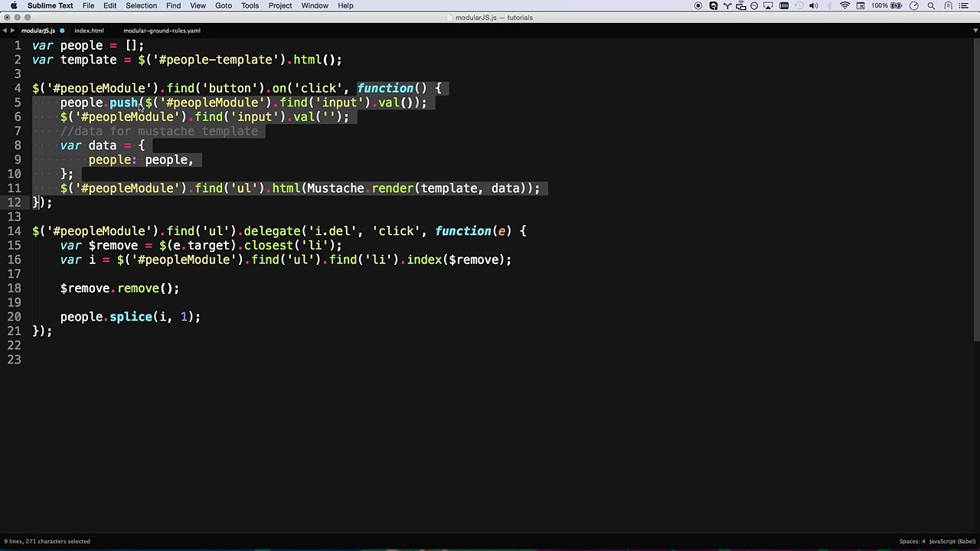Open the battery status icon

pos(897,5)
